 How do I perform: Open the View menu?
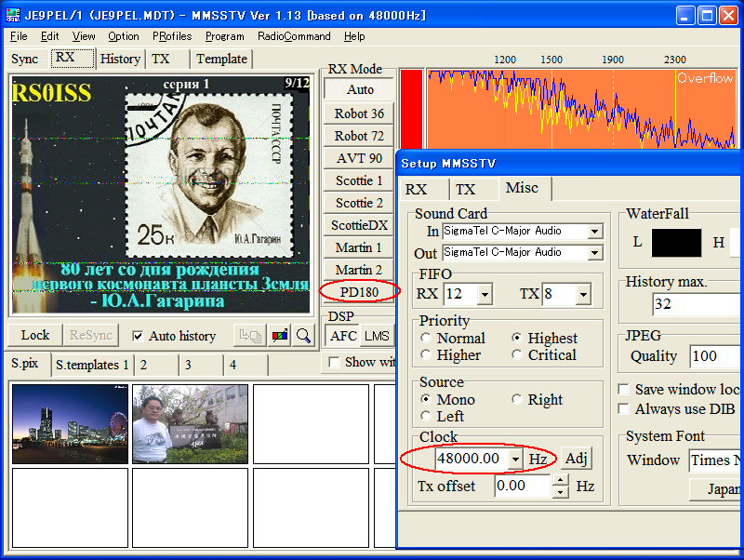[84, 36]
